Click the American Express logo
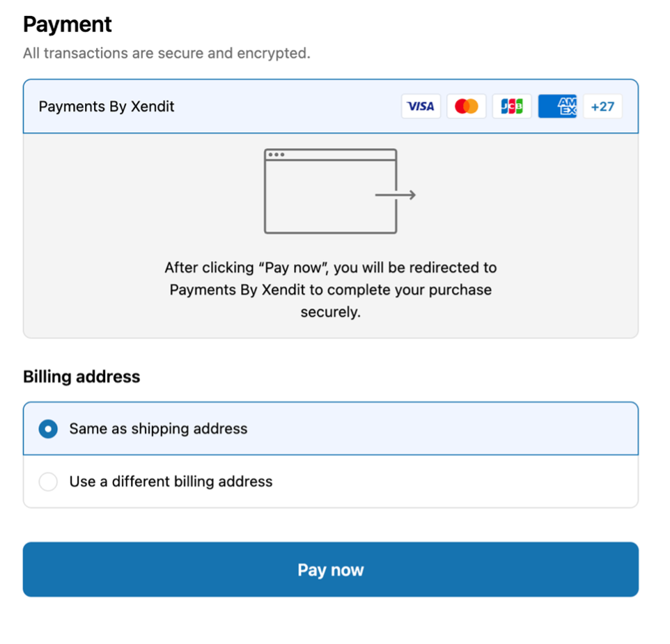Viewport: 670px width, 644px height. 557,107
